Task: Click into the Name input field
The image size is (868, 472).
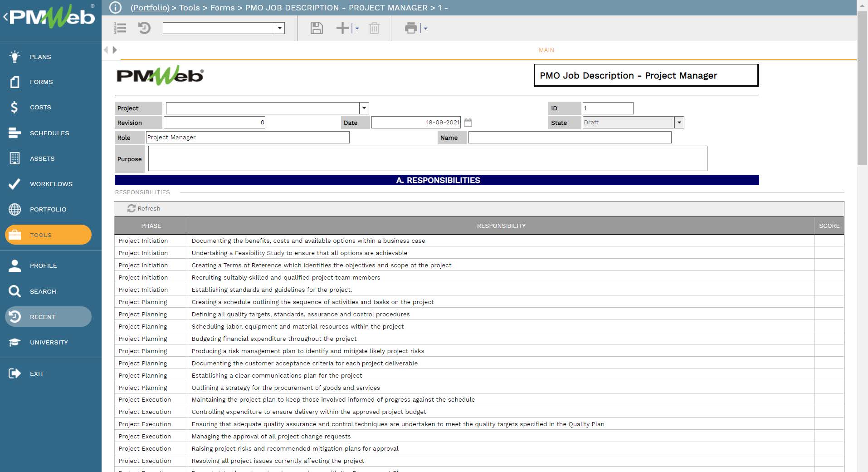Action: tap(570, 138)
